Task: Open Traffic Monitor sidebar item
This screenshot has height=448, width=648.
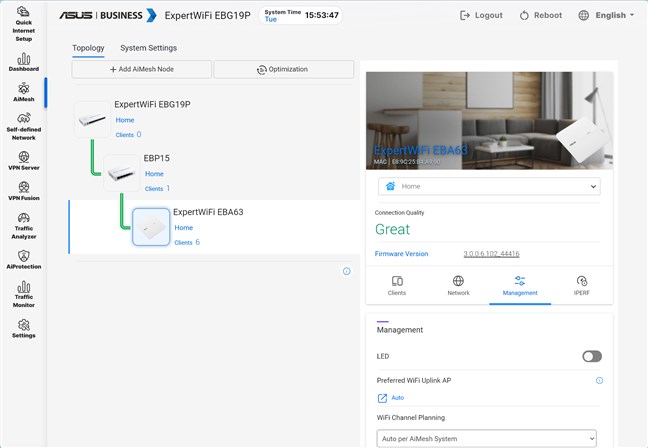Action: click(x=24, y=294)
